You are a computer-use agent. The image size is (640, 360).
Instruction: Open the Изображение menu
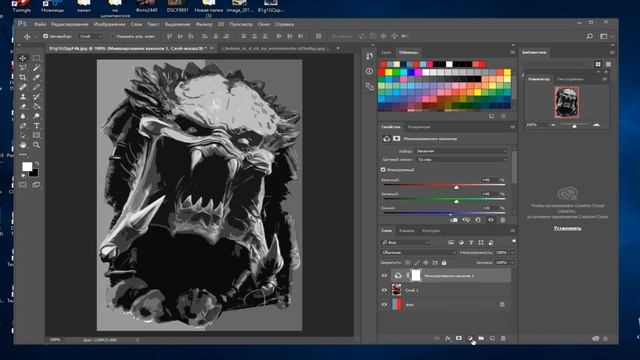tap(109, 24)
